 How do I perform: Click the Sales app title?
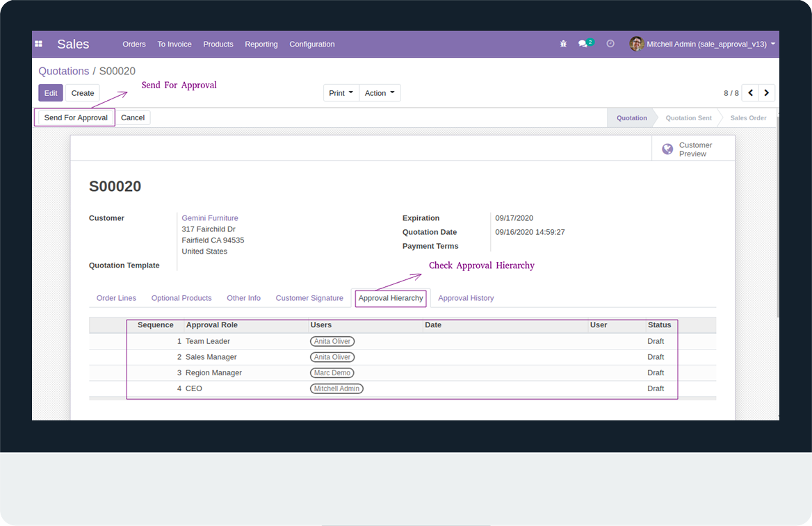click(73, 44)
